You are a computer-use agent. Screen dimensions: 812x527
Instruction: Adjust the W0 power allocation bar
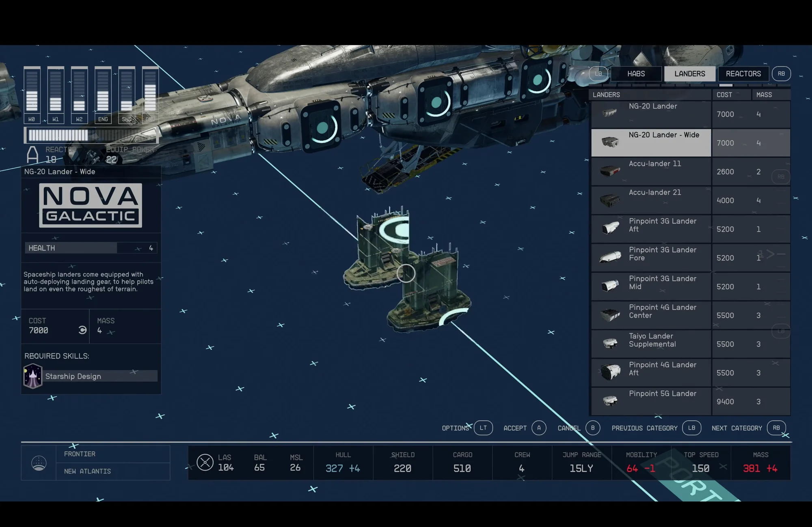[x=32, y=95]
